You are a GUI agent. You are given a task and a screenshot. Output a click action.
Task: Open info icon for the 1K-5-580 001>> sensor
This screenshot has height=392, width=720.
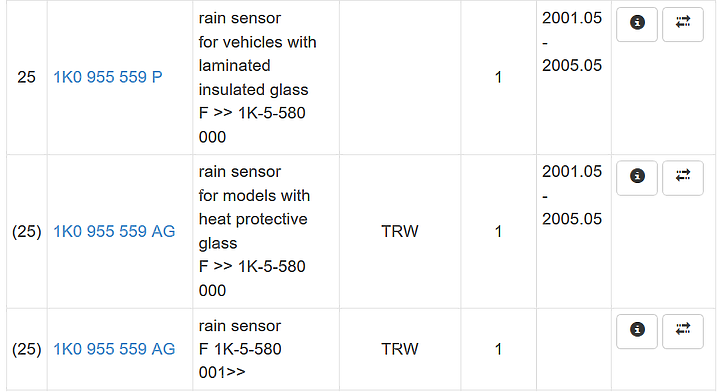[x=637, y=331]
